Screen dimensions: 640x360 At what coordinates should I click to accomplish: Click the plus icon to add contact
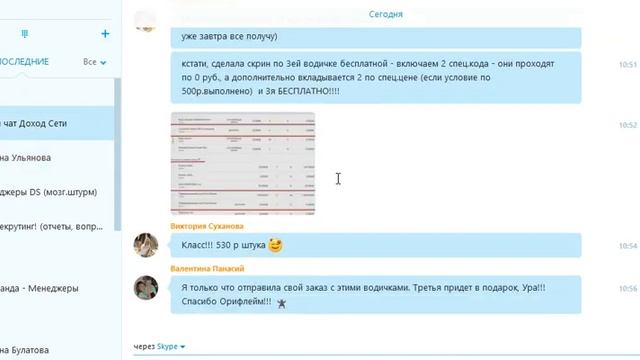coord(105,34)
